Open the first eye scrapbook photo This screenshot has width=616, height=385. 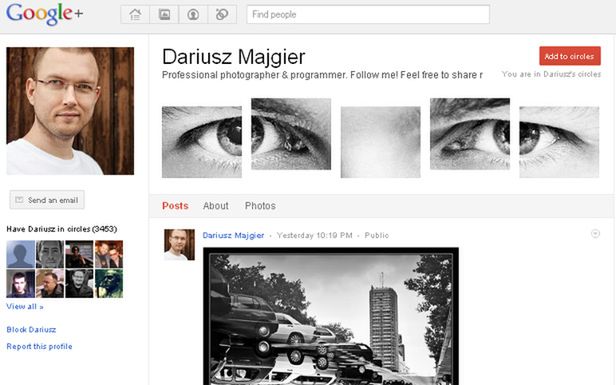coord(202,142)
